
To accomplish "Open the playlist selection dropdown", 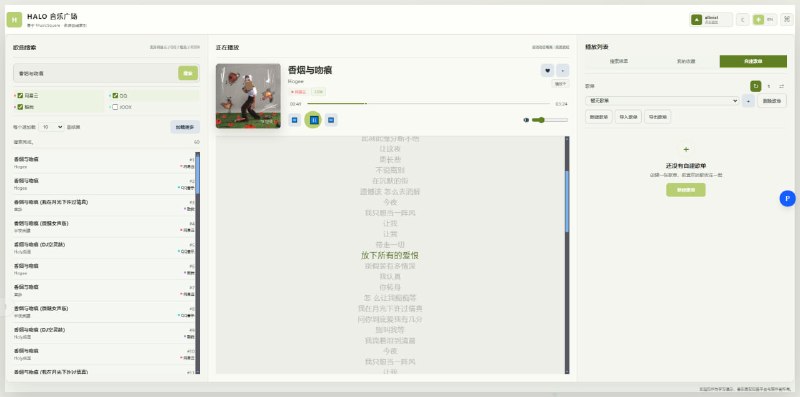I will tap(662, 101).
